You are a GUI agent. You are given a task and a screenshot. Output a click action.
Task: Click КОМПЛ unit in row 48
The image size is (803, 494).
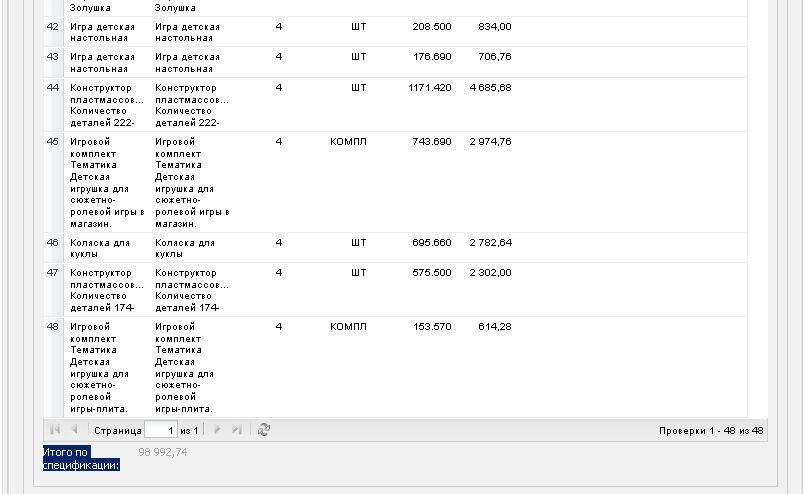(348, 327)
